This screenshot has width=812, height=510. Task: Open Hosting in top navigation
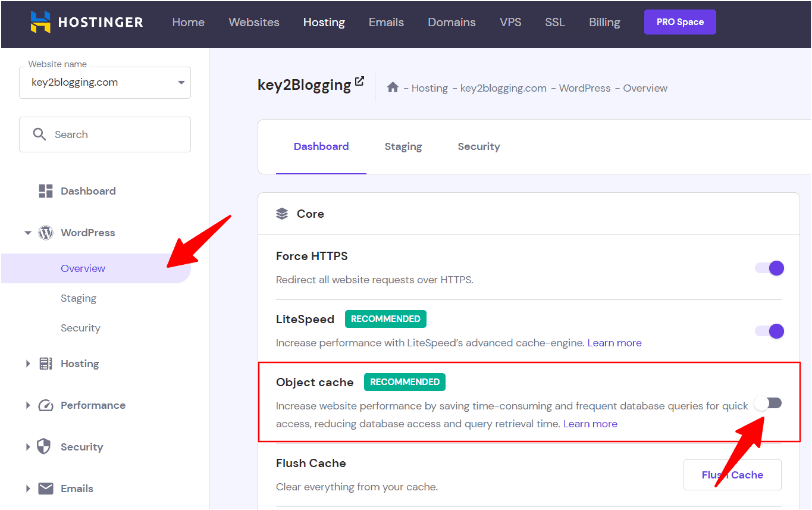click(x=324, y=22)
